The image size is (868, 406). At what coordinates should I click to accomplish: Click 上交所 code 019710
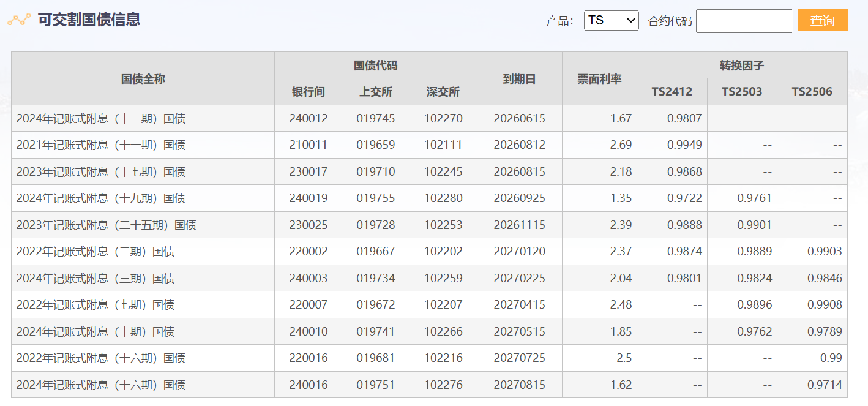coord(375,172)
